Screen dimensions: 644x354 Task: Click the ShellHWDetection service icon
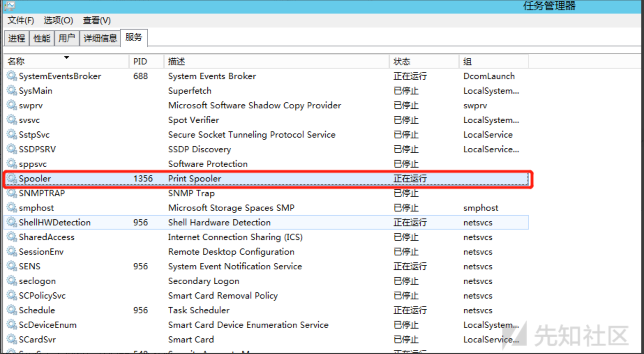12,222
